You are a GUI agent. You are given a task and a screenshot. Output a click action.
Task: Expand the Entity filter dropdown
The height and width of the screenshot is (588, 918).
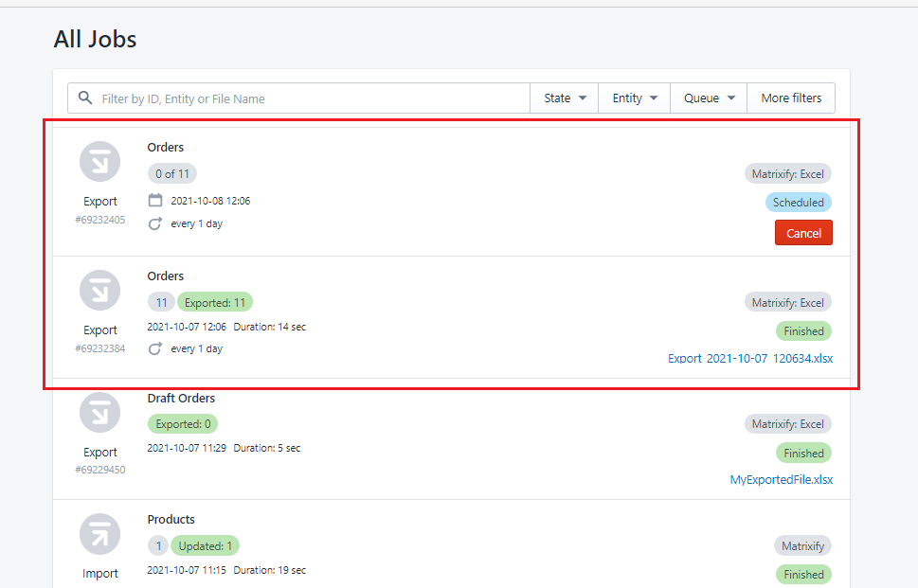pos(634,98)
